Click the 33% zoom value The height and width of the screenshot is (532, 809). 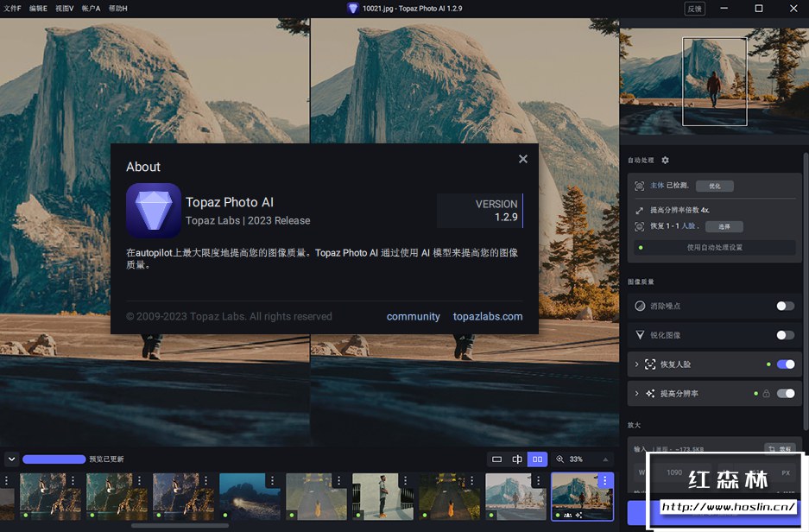click(x=576, y=459)
